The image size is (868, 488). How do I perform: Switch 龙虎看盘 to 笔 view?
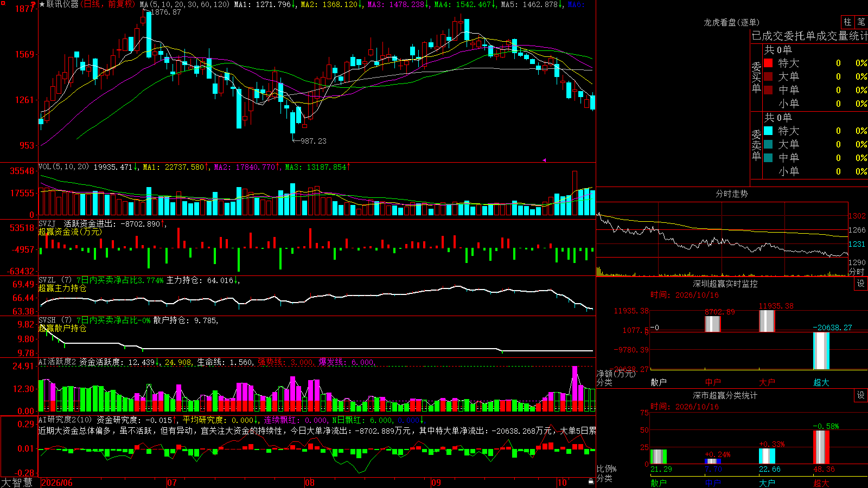coord(861,22)
